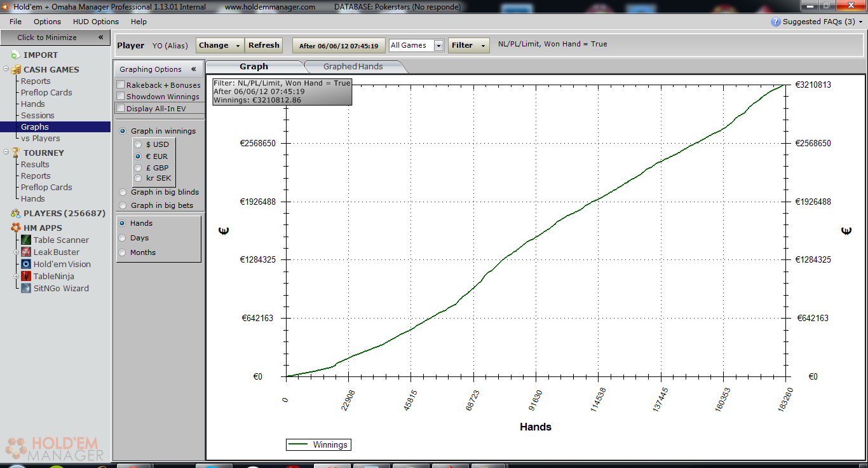Image resolution: width=868 pixels, height=468 pixels.
Task: Open Hold'em Vision app icon
Action: click(x=26, y=264)
